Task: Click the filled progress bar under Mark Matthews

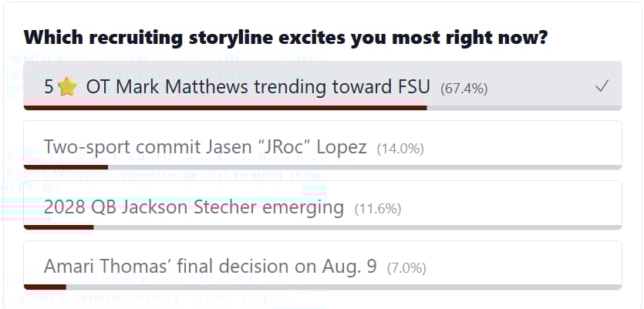Action: point(225,108)
